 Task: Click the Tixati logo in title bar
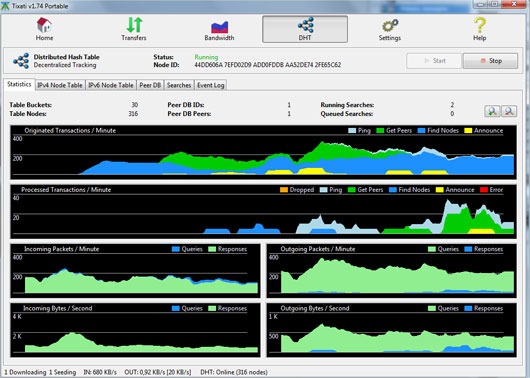point(5,6)
